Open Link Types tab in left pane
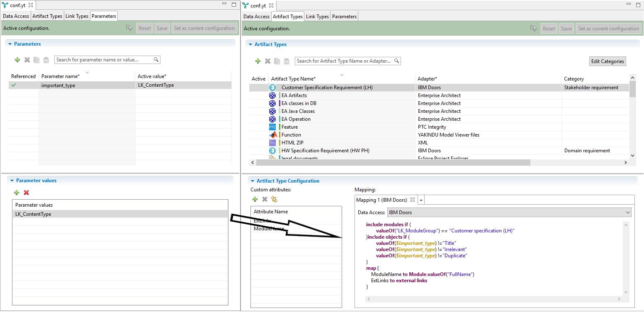 point(77,16)
